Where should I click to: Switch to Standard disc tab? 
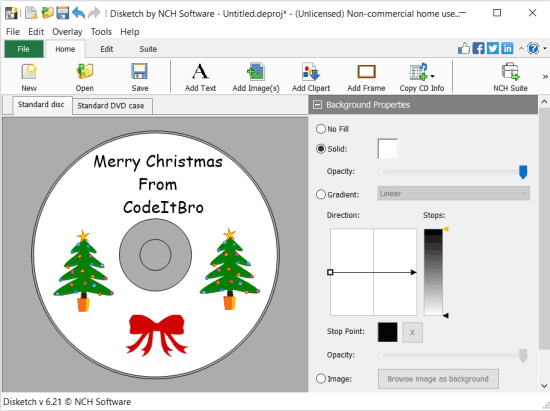tap(41, 105)
